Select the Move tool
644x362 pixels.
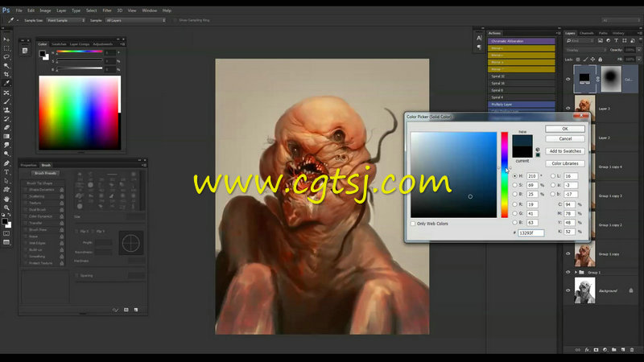point(6,39)
